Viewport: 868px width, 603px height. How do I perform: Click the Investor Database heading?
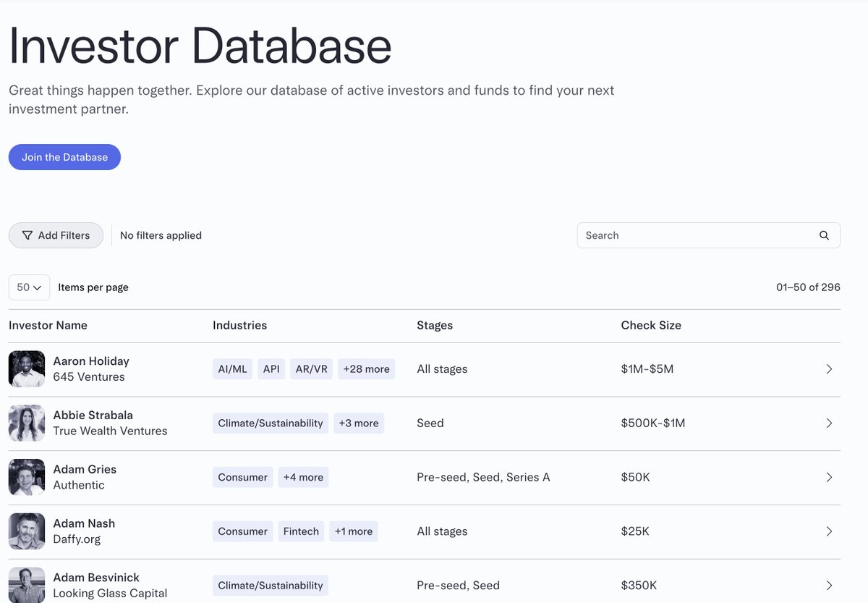pyautogui.click(x=200, y=45)
